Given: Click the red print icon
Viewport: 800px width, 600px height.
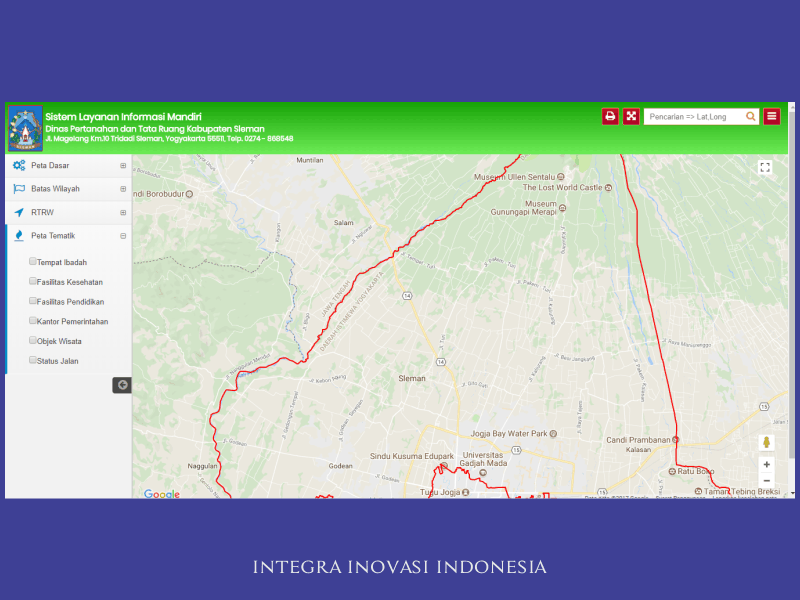Looking at the screenshot, I should click(610, 116).
